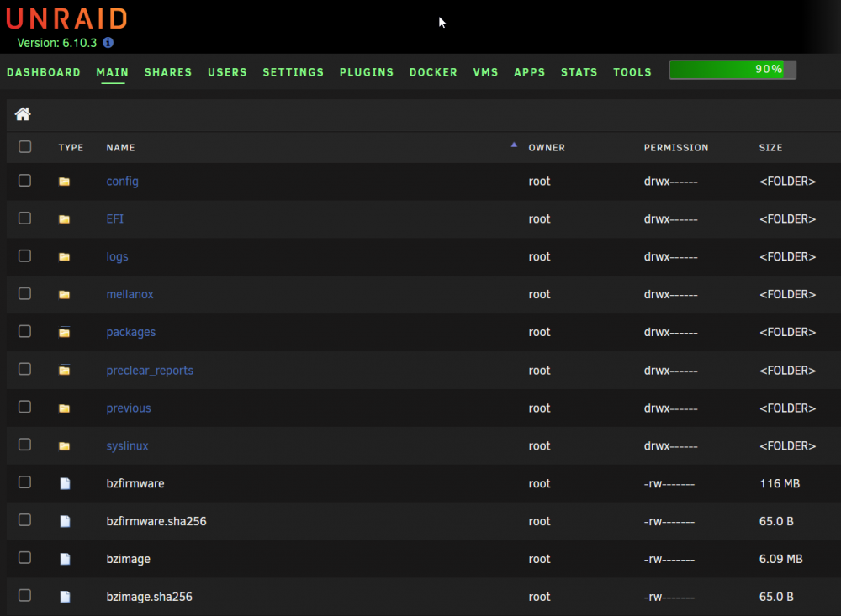This screenshot has width=841, height=616.
Task: Click the 116 MB size value
Action: pyautogui.click(x=780, y=483)
